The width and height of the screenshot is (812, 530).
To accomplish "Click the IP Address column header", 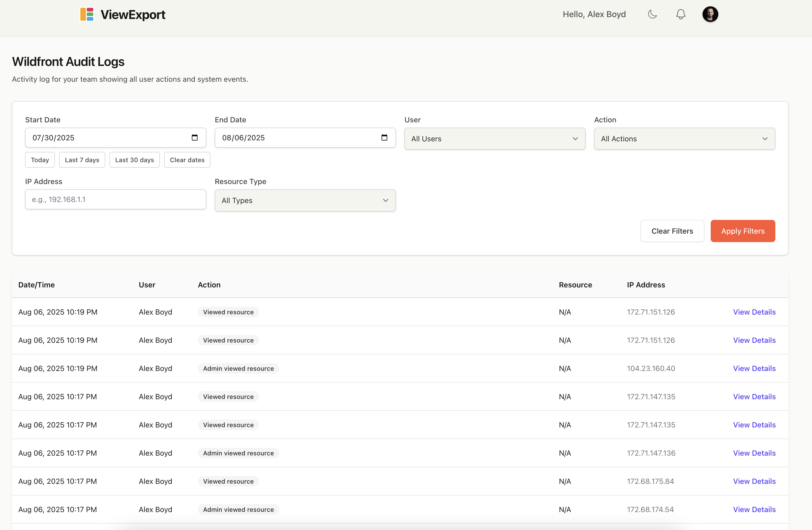I will tap(646, 285).
